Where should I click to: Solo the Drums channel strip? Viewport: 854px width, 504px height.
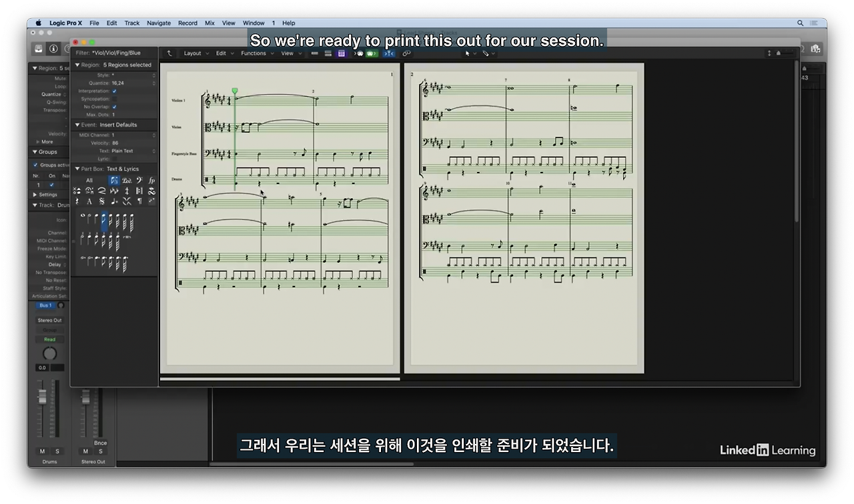click(x=57, y=451)
